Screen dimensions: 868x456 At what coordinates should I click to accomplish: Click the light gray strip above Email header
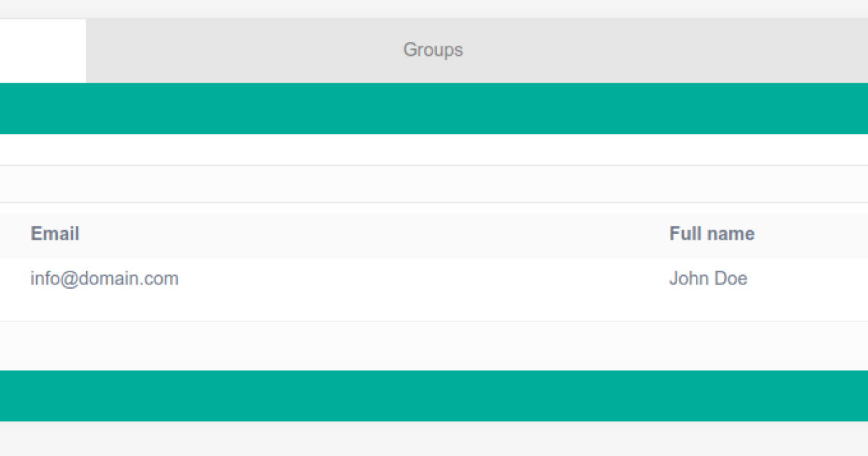click(x=434, y=185)
